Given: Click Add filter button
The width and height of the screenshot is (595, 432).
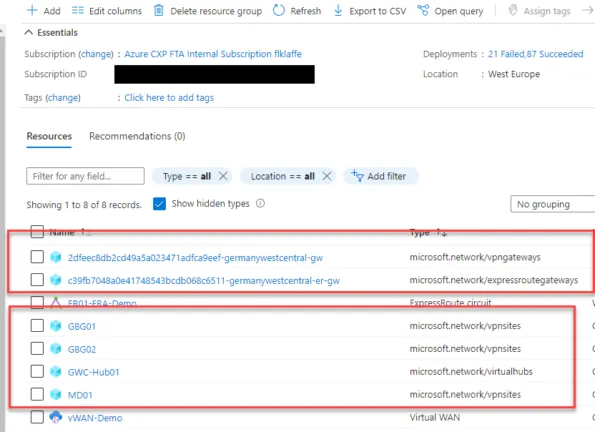Looking at the screenshot, I should click(x=381, y=176).
